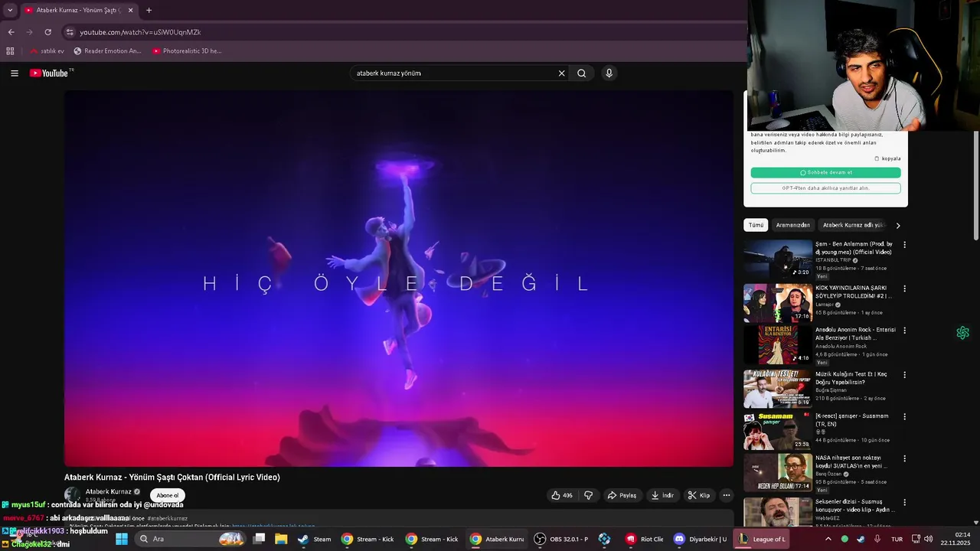Click the green ChatGPT extension icon
The image size is (980, 551).
click(962, 333)
